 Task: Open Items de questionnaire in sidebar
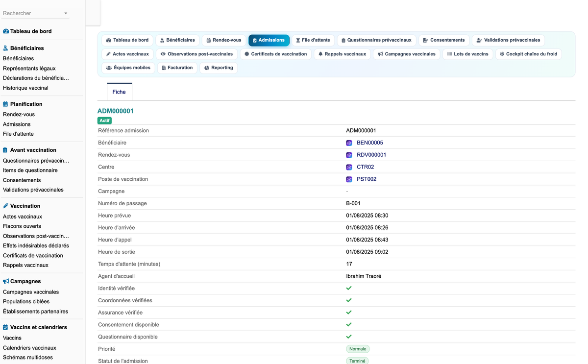point(30,170)
